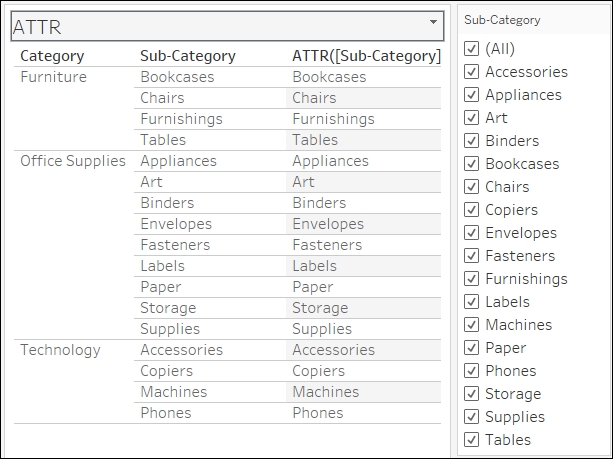Uncheck the Appliances filter checkbox
The height and width of the screenshot is (459, 613).
(471, 95)
